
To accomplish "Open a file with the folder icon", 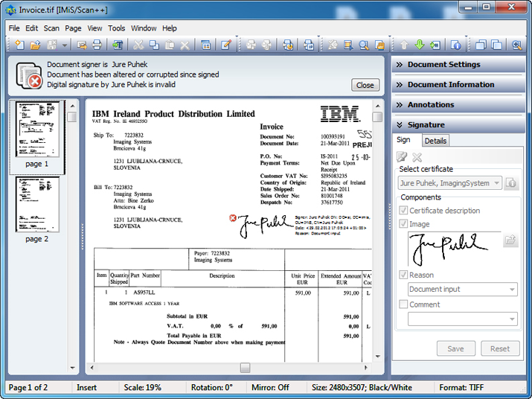I will tap(35, 45).
